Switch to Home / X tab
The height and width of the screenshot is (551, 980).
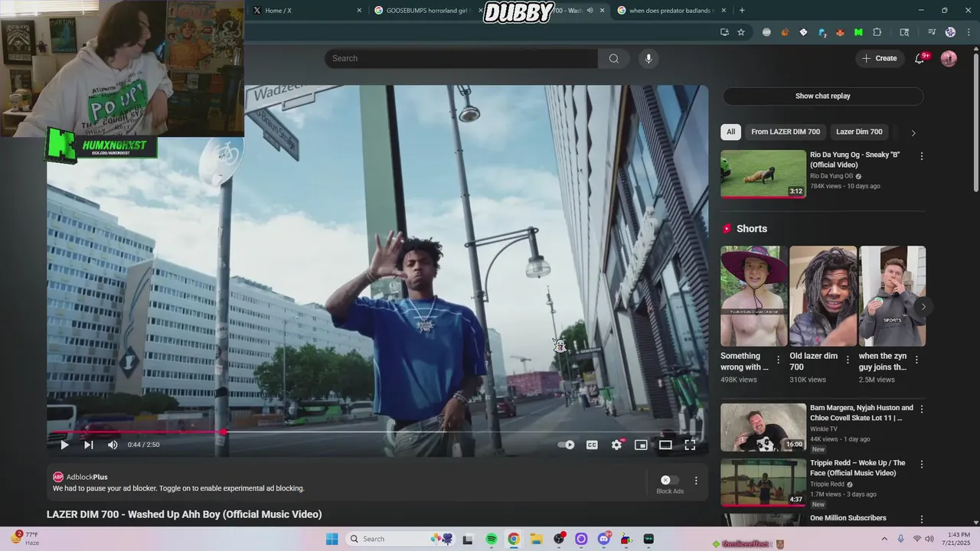pos(306,11)
